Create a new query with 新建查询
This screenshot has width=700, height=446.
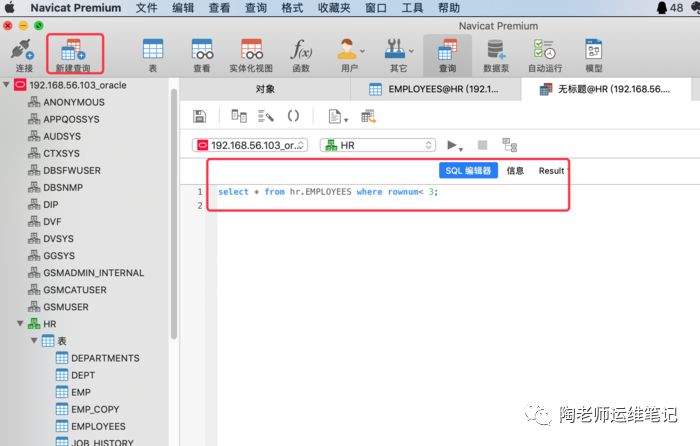click(x=74, y=55)
